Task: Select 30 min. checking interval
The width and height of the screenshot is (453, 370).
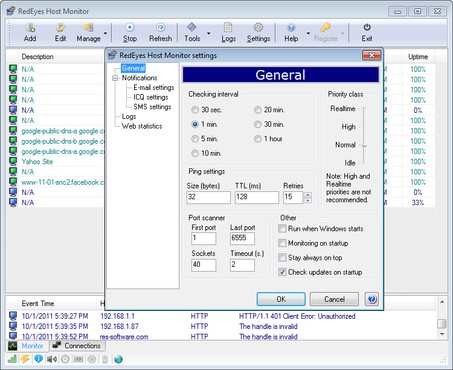Action: point(258,124)
